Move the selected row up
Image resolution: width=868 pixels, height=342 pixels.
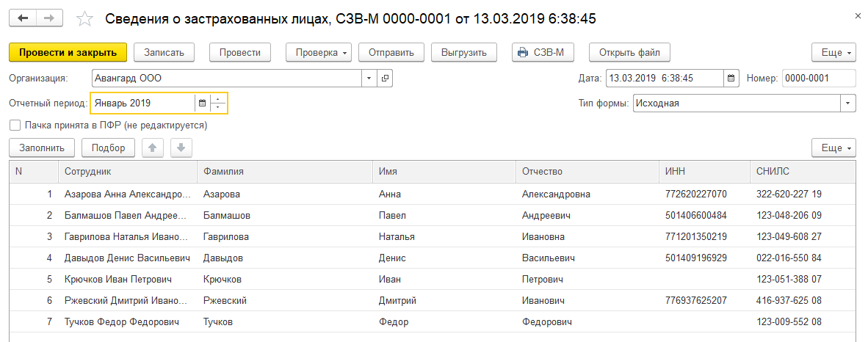tap(153, 148)
